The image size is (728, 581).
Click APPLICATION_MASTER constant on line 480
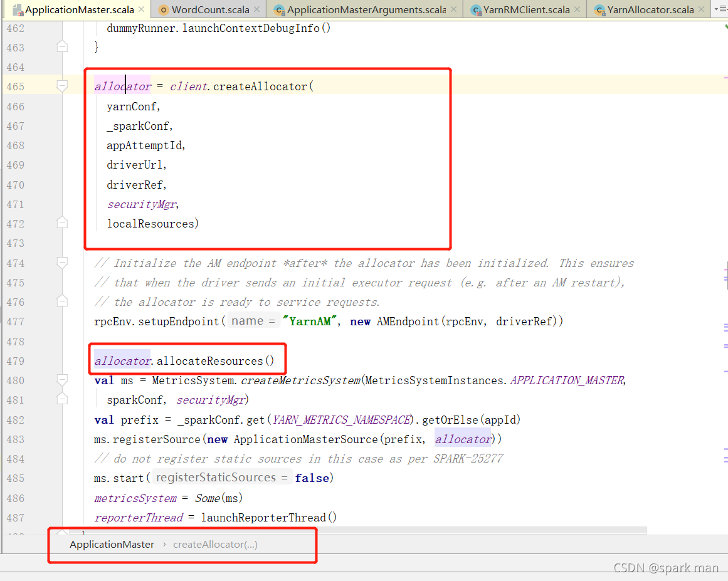click(567, 380)
